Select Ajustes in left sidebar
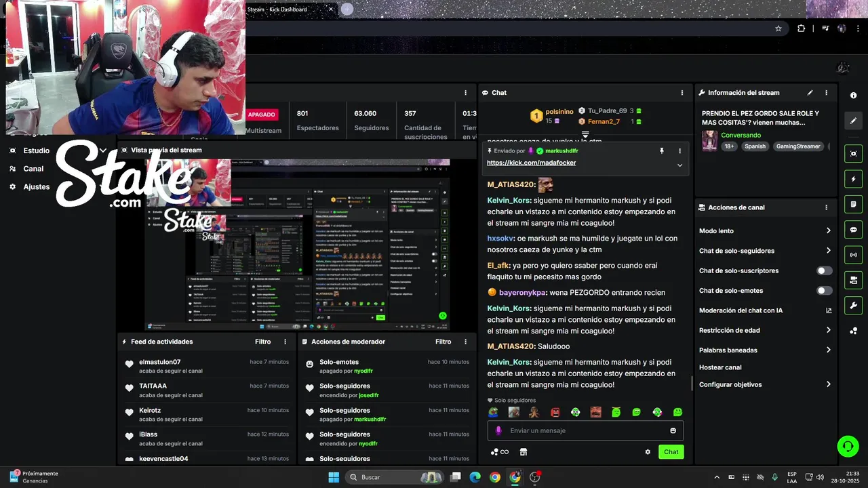Screen dimensions: 868x488 [x=37, y=186]
